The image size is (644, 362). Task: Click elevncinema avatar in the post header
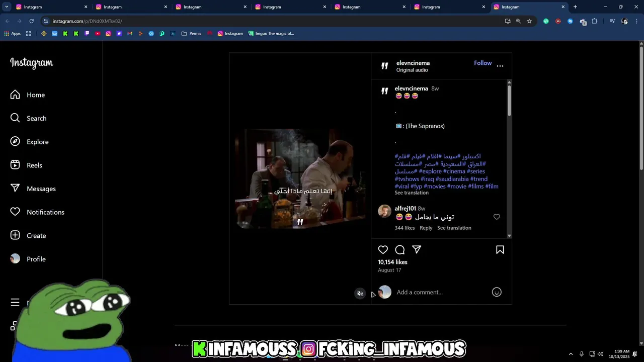385,66
